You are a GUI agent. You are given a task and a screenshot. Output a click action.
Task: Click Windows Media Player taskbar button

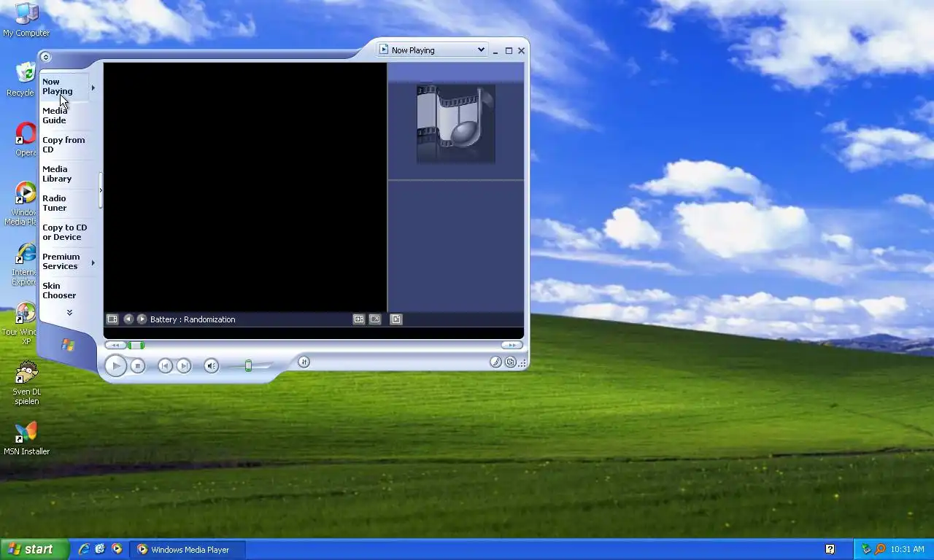pyautogui.click(x=188, y=550)
